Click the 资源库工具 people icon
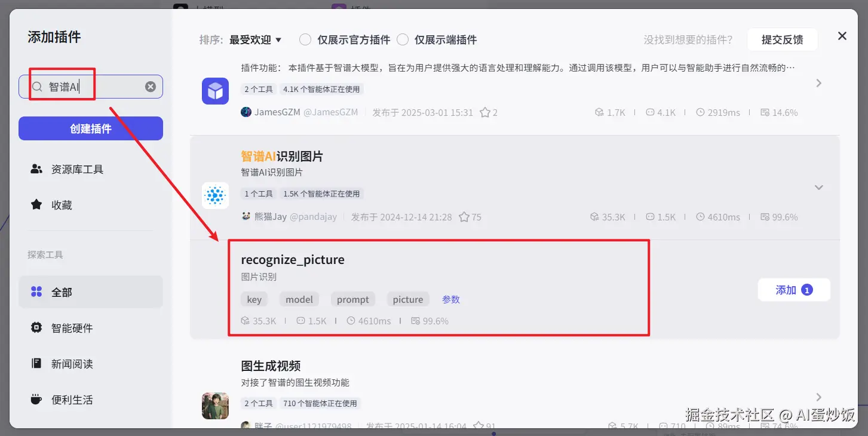This screenshot has width=868, height=436. point(36,169)
